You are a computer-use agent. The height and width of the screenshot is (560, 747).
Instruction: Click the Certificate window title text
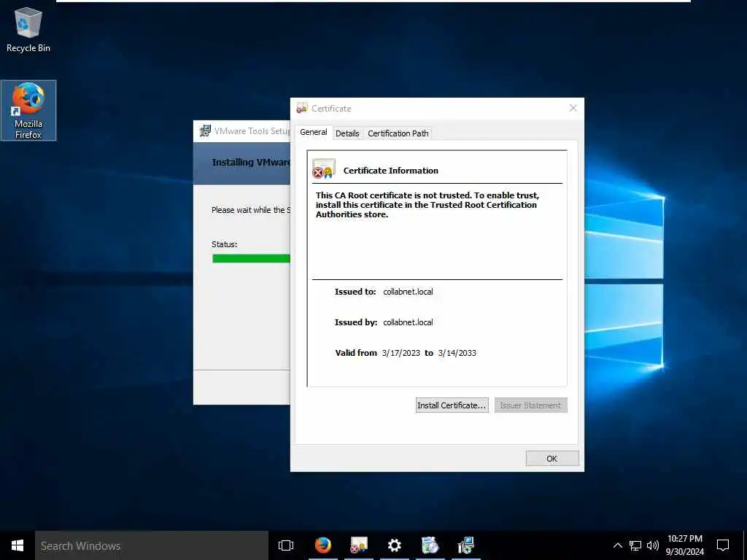point(331,109)
